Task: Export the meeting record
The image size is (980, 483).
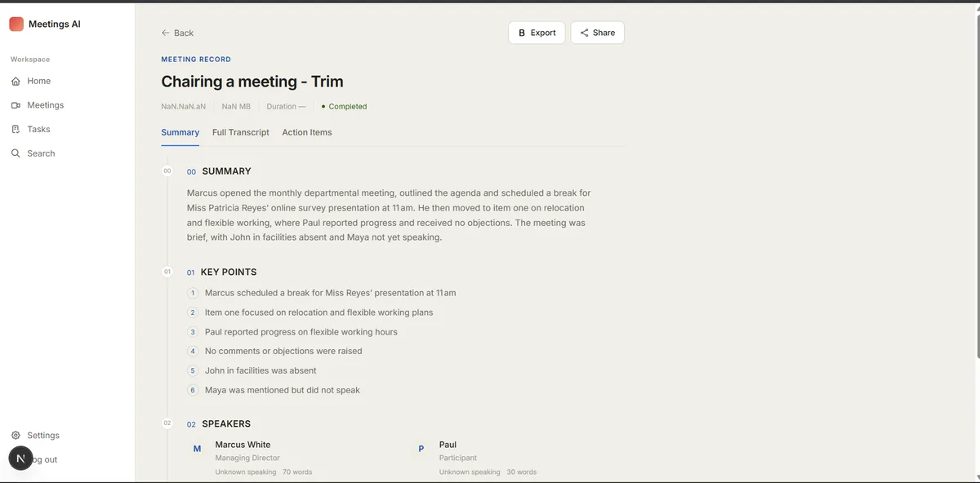Action: 537,33
